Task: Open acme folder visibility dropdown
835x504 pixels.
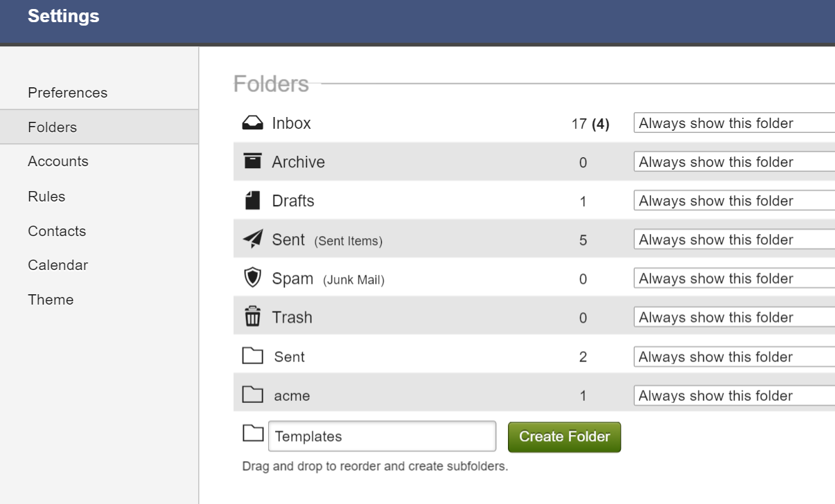Action: pyautogui.click(x=734, y=396)
